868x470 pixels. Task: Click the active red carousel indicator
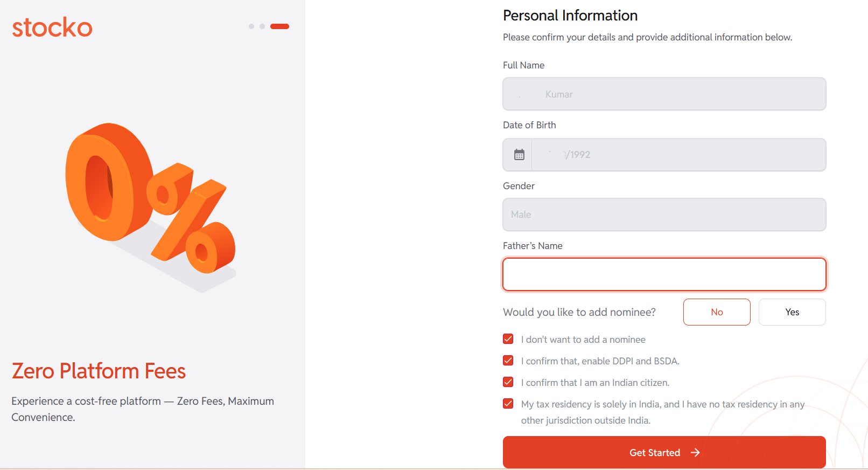click(x=279, y=26)
